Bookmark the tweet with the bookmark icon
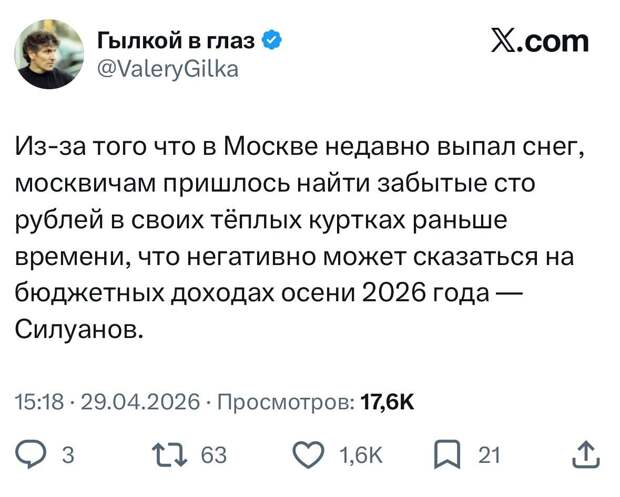 (x=446, y=456)
